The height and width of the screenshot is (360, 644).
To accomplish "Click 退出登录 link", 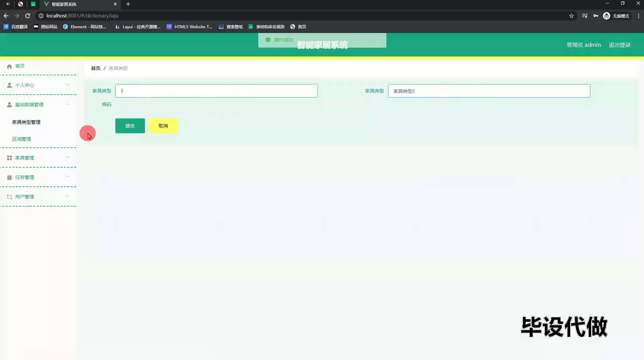I will pos(620,45).
